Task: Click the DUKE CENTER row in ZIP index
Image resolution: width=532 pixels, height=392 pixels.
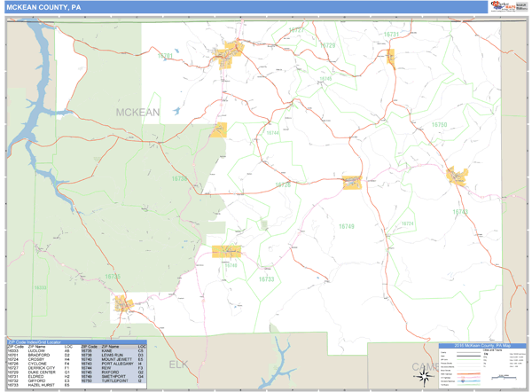Action: click(38, 372)
